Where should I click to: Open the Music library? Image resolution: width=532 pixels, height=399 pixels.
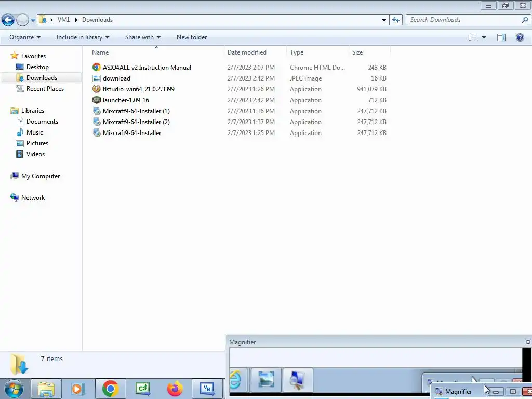coord(30,132)
